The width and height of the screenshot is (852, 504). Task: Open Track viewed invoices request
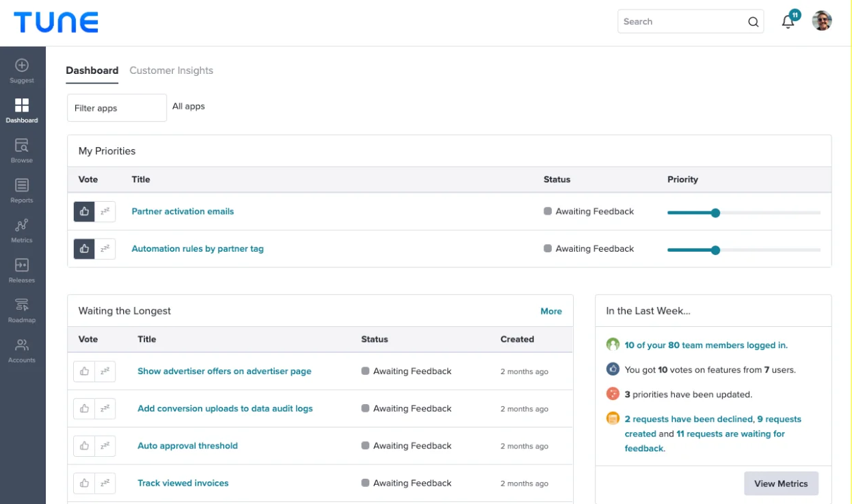click(x=183, y=483)
